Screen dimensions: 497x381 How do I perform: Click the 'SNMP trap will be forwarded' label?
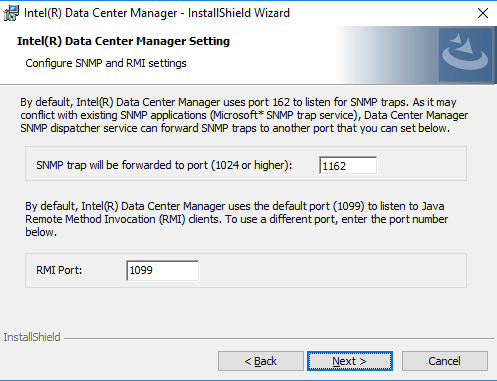pyautogui.click(x=164, y=165)
